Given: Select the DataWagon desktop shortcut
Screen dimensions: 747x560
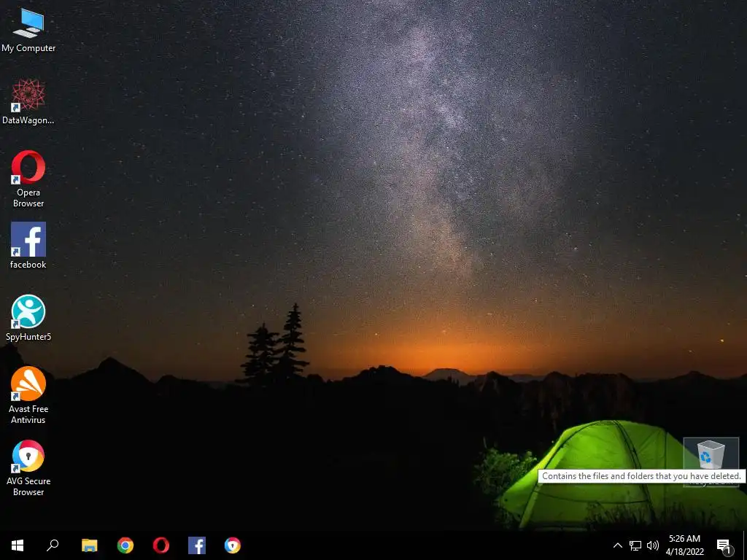Looking at the screenshot, I should click(x=28, y=102).
